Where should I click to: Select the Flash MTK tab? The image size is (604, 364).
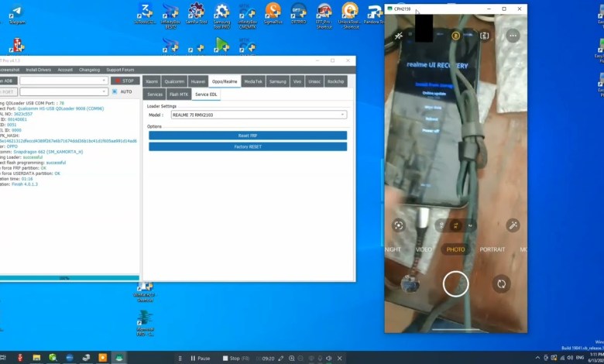(x=179, y=94)
